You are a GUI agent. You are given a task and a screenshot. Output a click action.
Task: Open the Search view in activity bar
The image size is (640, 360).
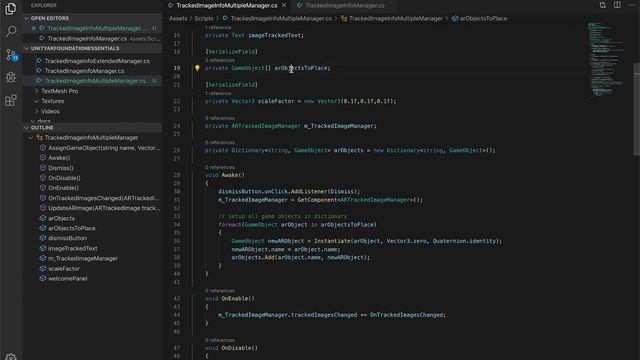(x=11, y=31)
